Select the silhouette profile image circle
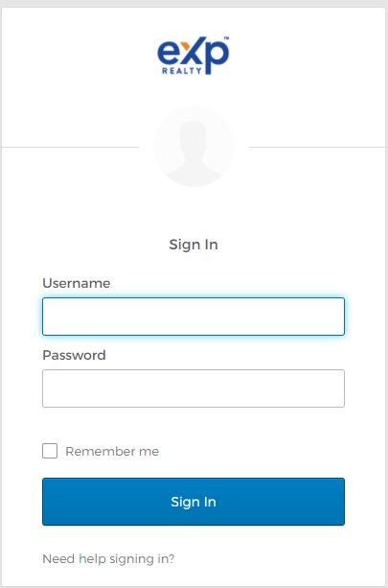This screenshot has height=588, width=388. tap(194, 146)
